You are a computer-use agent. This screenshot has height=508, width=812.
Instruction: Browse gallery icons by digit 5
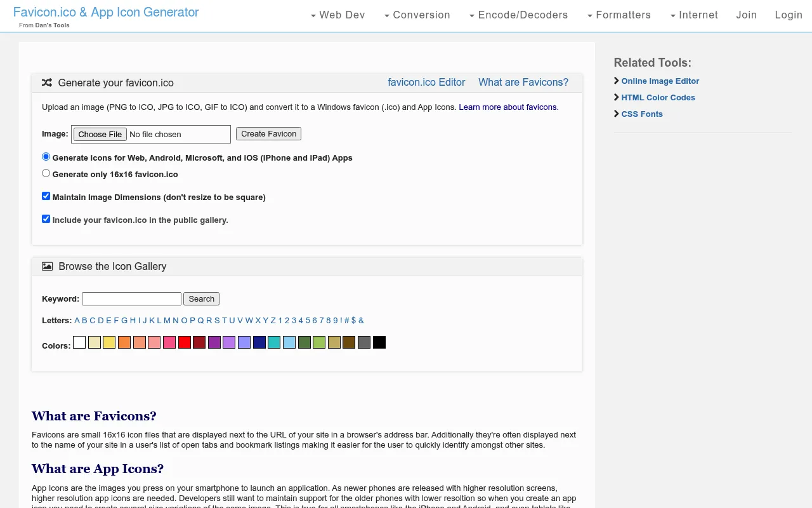point(308,320)
